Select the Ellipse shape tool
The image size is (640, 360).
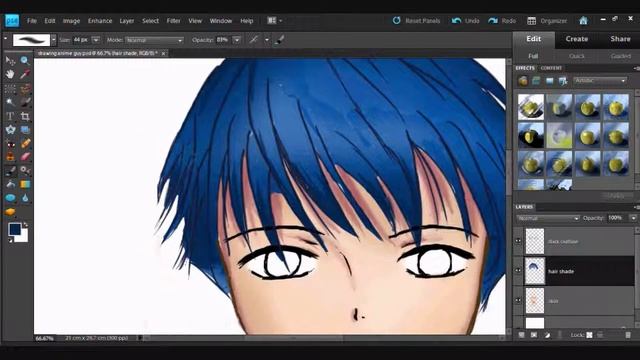pos(10,198)
